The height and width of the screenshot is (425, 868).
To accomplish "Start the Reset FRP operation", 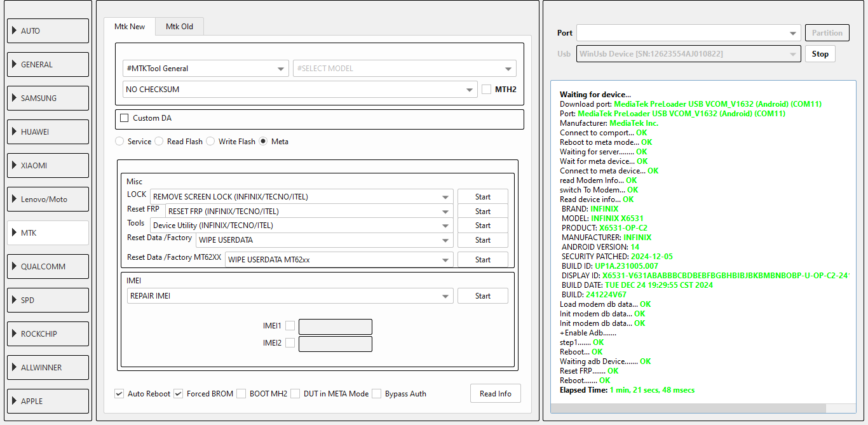I will pos(483,212).
